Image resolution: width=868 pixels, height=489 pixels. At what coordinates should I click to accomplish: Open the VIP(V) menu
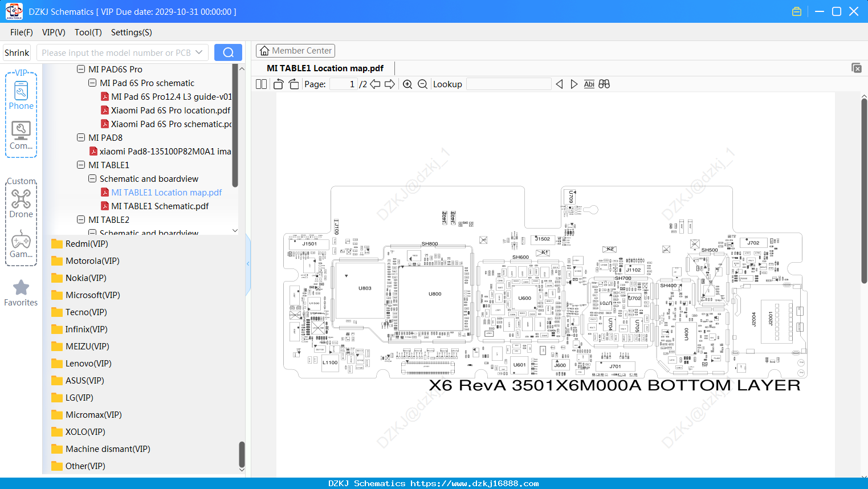click(54, 32)
